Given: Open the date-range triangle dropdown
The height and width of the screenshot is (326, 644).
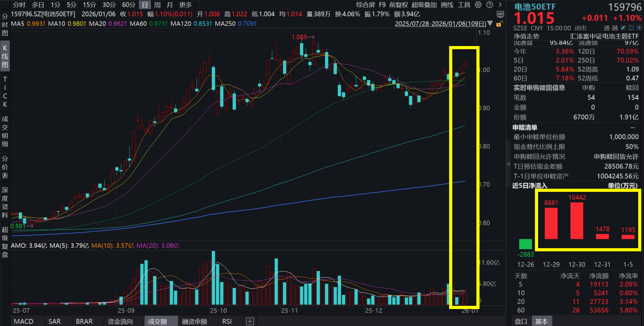Looking at the screenshot, I should 490,24.
